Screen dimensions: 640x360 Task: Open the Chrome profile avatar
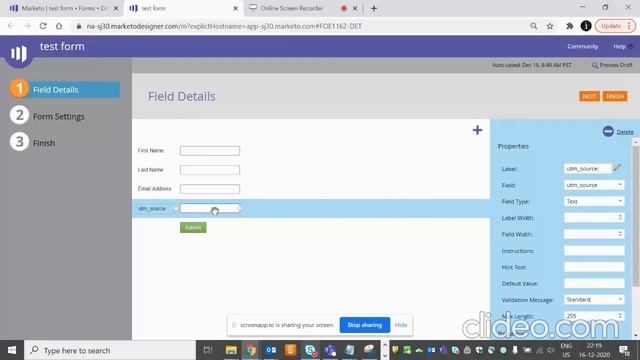[586, 26]
